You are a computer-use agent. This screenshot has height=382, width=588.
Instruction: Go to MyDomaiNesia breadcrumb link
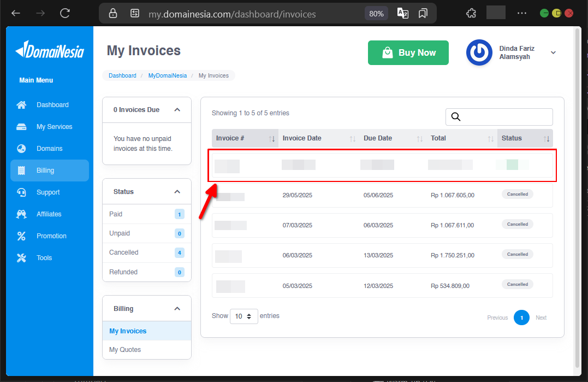coord(167,75)
